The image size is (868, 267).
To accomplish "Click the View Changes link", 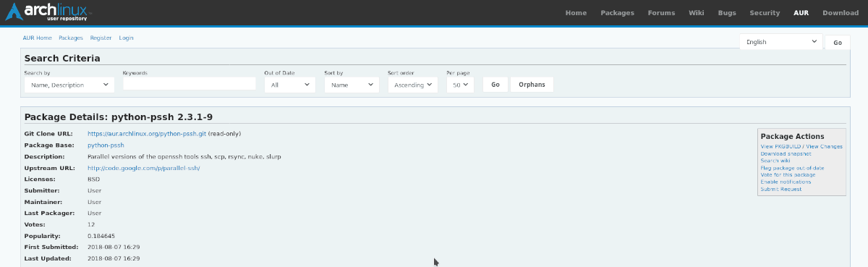I will tap(825, 146).
